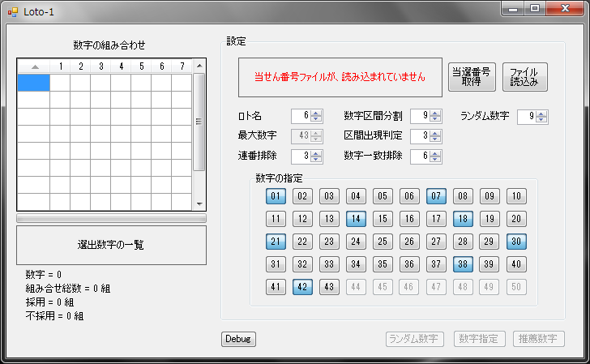Select the highlighted blue row header cell
Image resolution: width=590 pixels, height=364 pixels.
click(x=33, y=83)
